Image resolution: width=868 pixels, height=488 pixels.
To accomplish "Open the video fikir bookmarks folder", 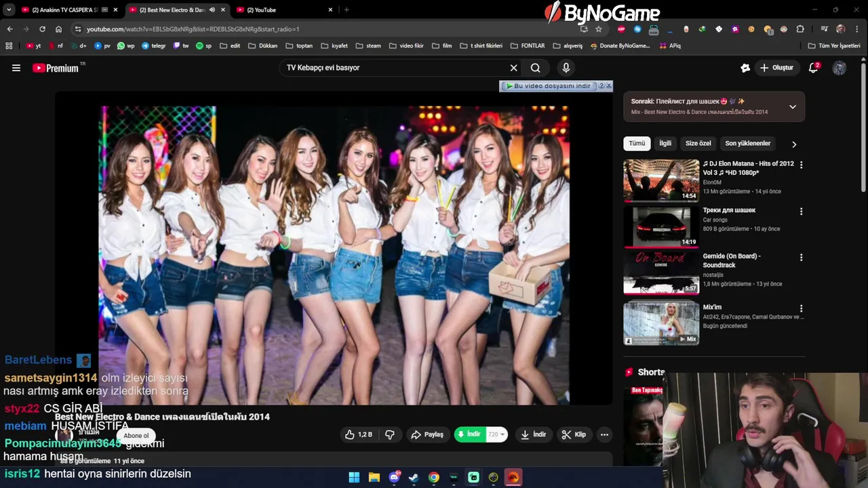I will click(x=406, y=46).
